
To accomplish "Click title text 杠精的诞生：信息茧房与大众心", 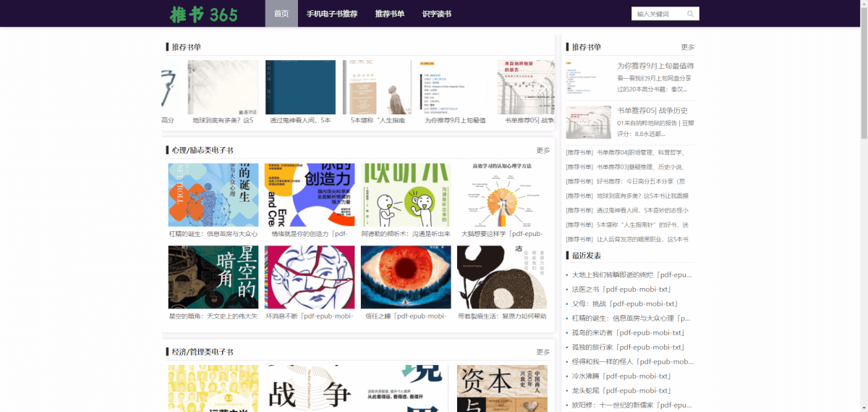I will point(213,234).
